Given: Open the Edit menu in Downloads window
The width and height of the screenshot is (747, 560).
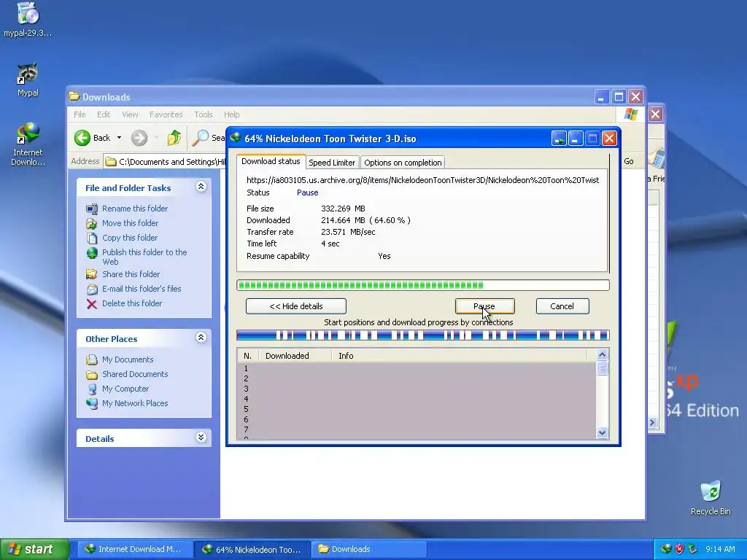Looking at the screenshot, I should pyautogui.click(x=104, y=114).
